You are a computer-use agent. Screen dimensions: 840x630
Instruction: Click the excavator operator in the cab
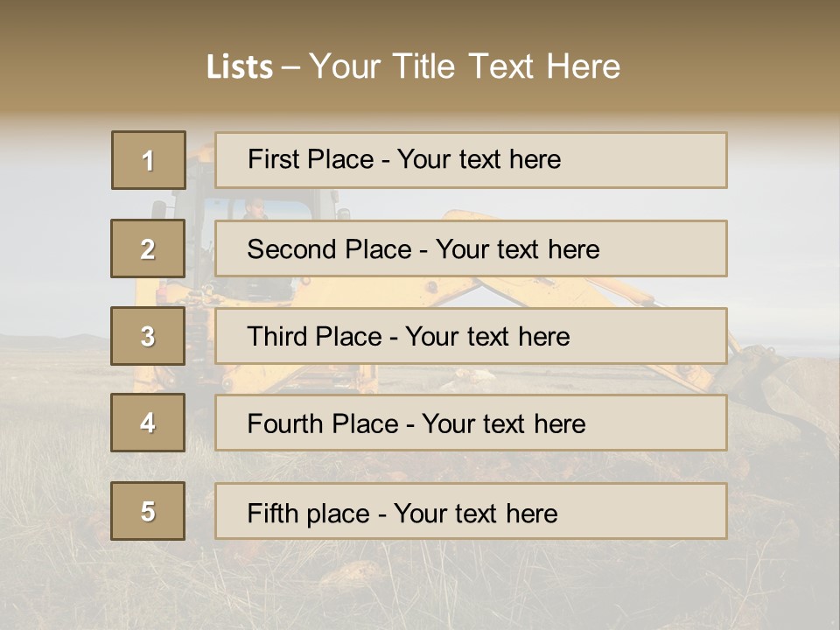coord(255,207)
